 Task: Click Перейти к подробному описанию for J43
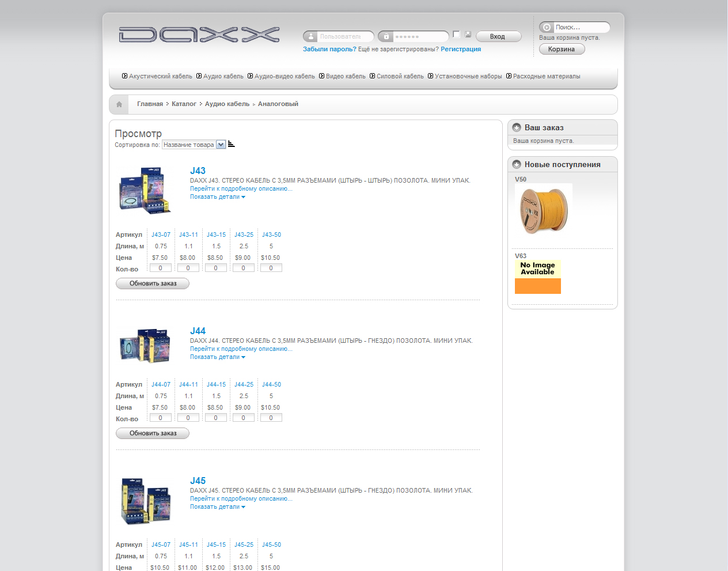coord(241,189)
